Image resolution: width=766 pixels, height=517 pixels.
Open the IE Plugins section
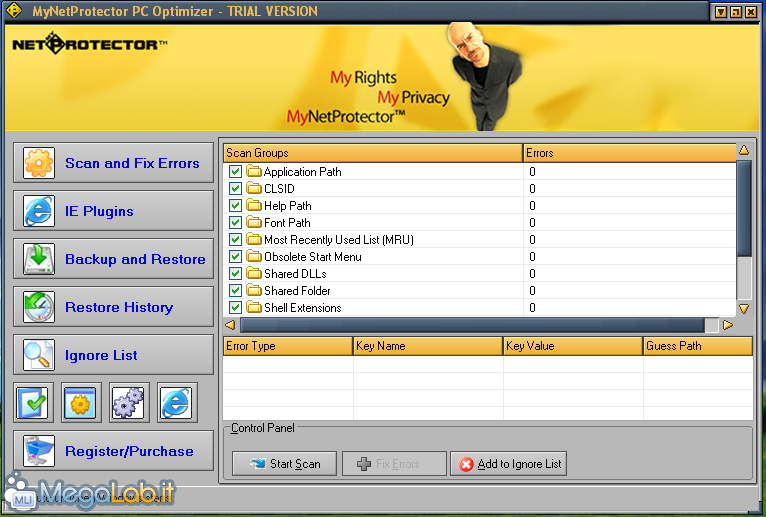click(x=113, y=211)
